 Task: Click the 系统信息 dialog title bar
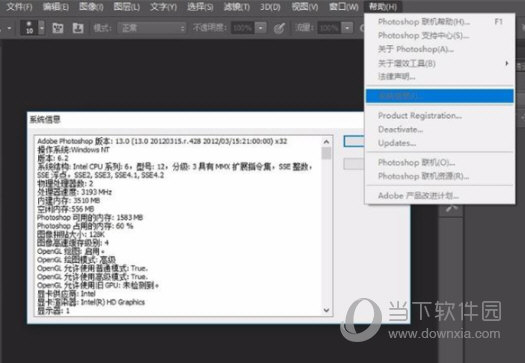[196, 120]
